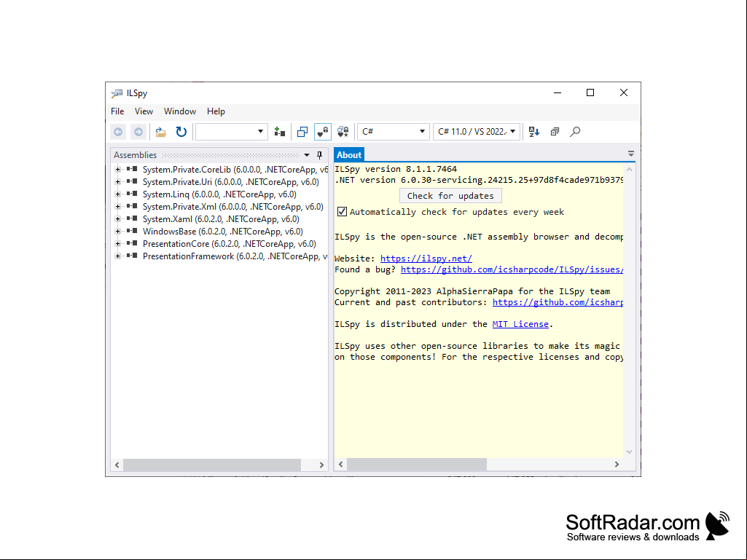
Task: Click the Assemblies panel title
Action: (135, 155)
